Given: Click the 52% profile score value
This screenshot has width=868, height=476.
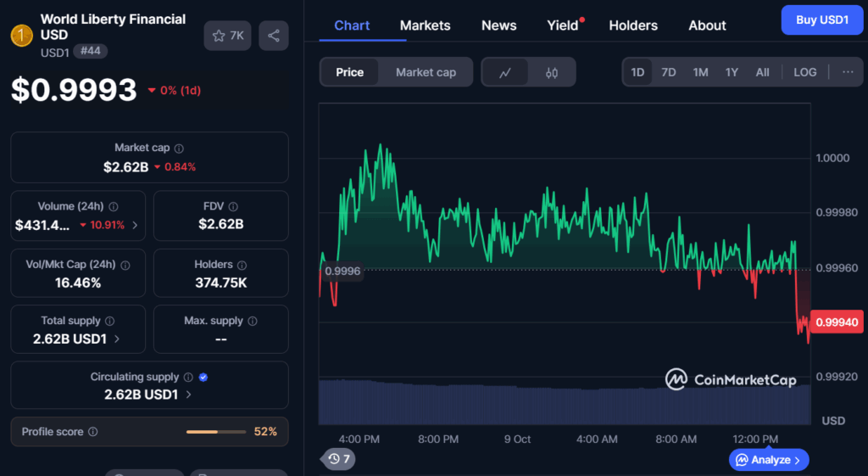Looking at the screenshot, I should coord(265,432).
